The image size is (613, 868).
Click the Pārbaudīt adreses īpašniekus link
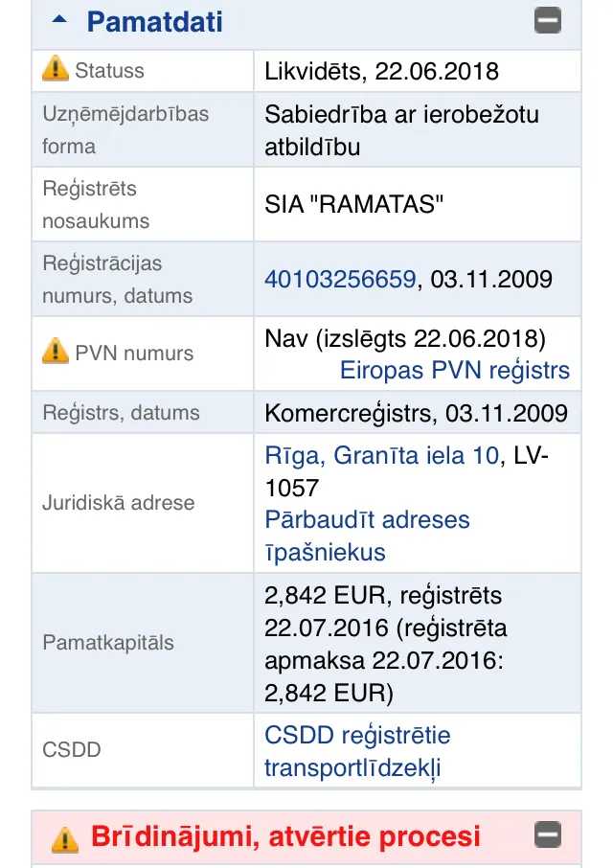[368, 536]
